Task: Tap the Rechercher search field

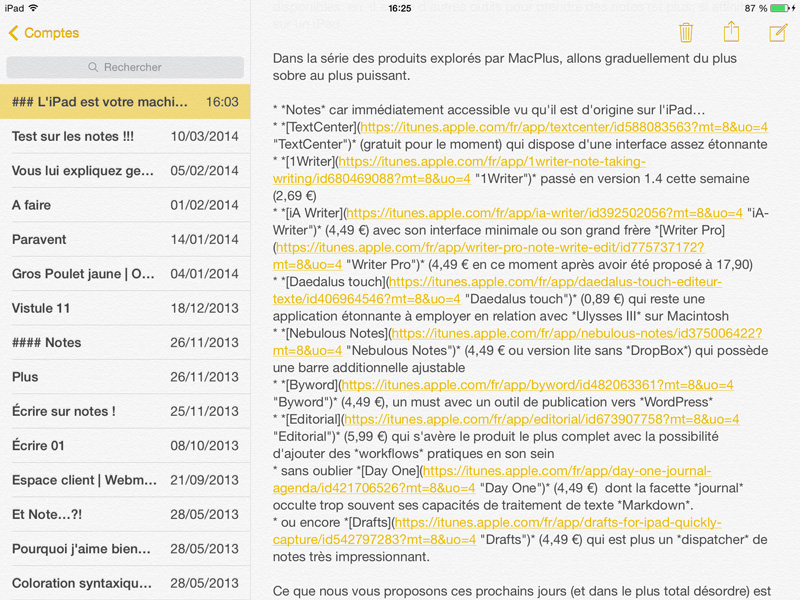Action: point(125,67)
